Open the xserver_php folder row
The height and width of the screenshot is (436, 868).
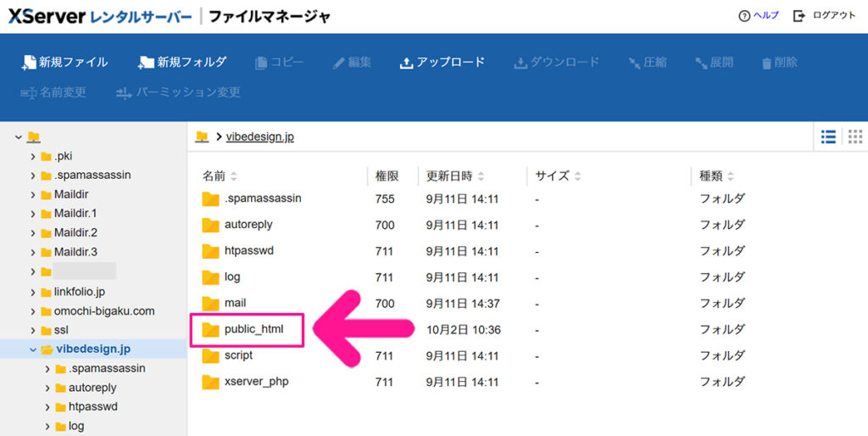click(256, 382)
